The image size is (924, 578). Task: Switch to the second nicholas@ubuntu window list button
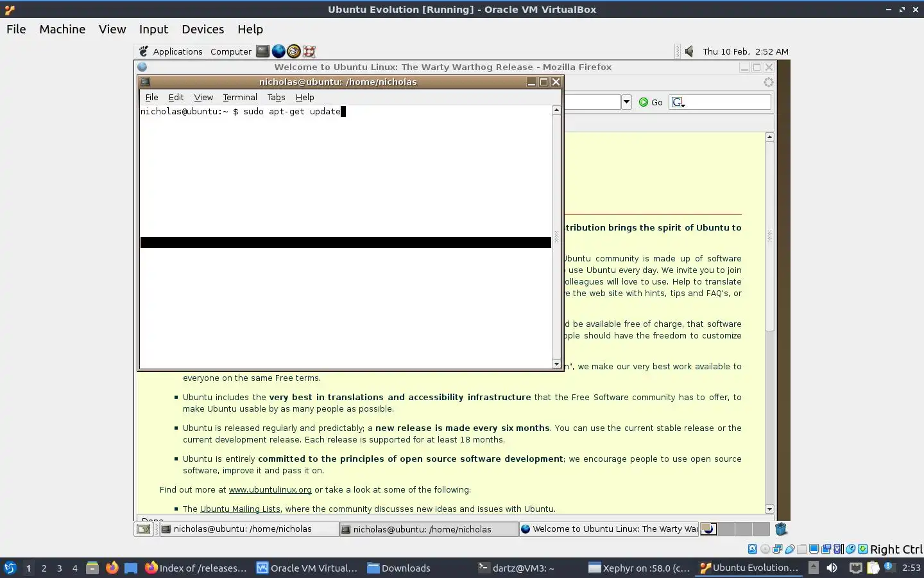click(x=429, y=529)
